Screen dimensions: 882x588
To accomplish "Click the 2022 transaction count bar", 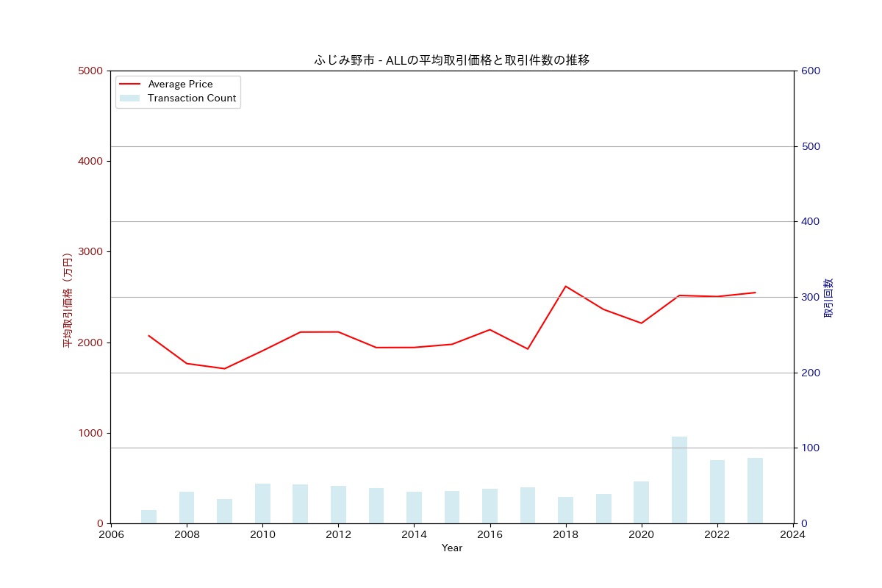I will [x=717, y=492].
